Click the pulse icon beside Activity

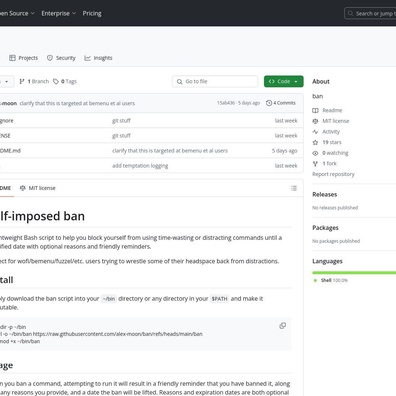[315, 132]
